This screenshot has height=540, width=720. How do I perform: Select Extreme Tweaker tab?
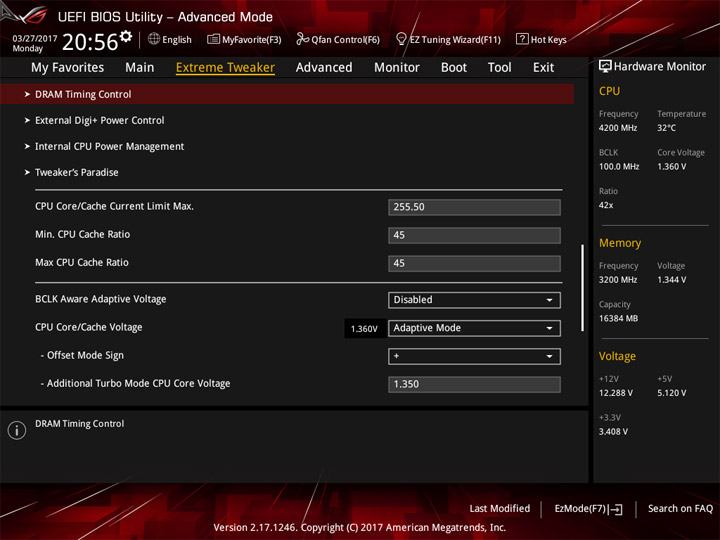[225, 68]
